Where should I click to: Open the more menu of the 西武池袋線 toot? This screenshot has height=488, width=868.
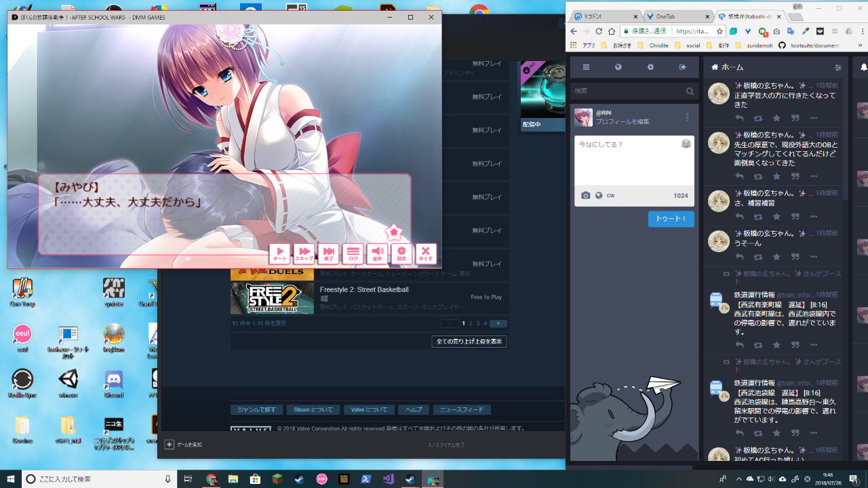coord(814,434)
